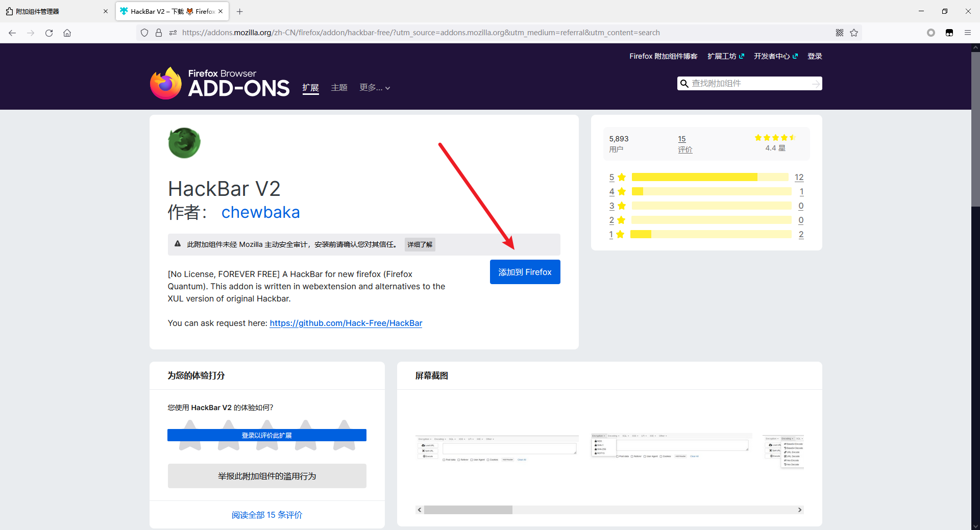Open the second HackBar screenshot thumbnail

coord(672,445)
